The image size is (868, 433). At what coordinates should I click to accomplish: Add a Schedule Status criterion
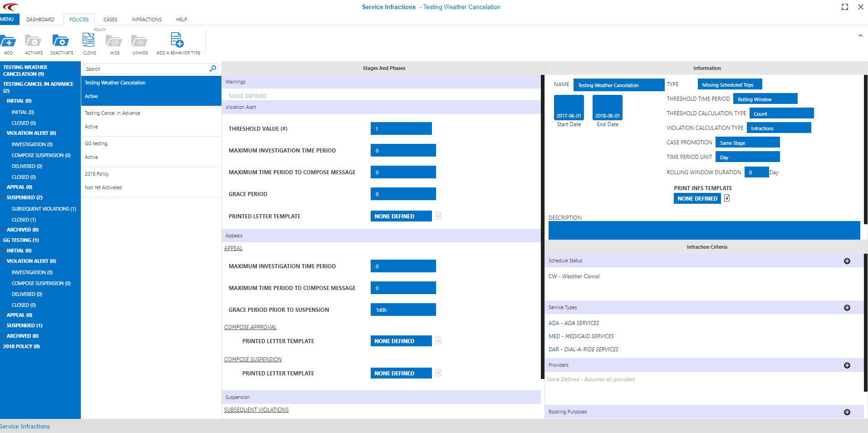pos(847,261)
